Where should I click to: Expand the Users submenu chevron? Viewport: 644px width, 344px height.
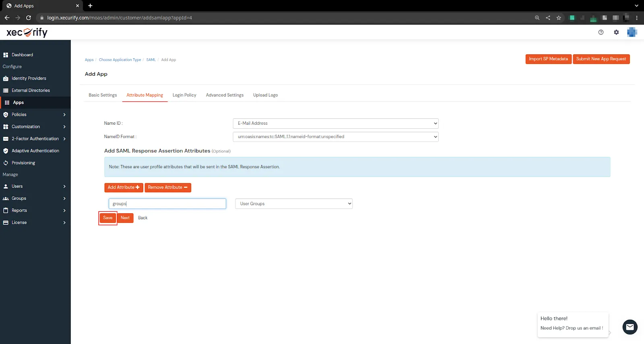[64, 186]
